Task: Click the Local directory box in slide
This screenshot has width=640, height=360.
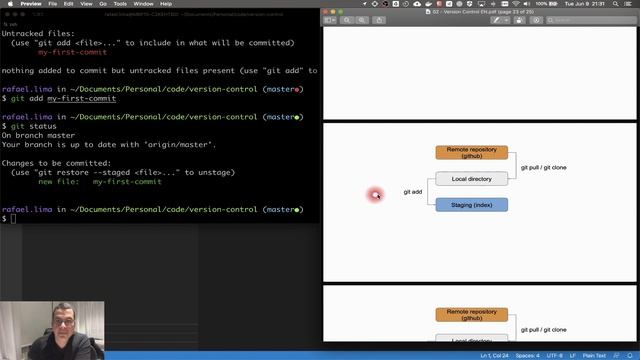Action: (x=472, y=179)
